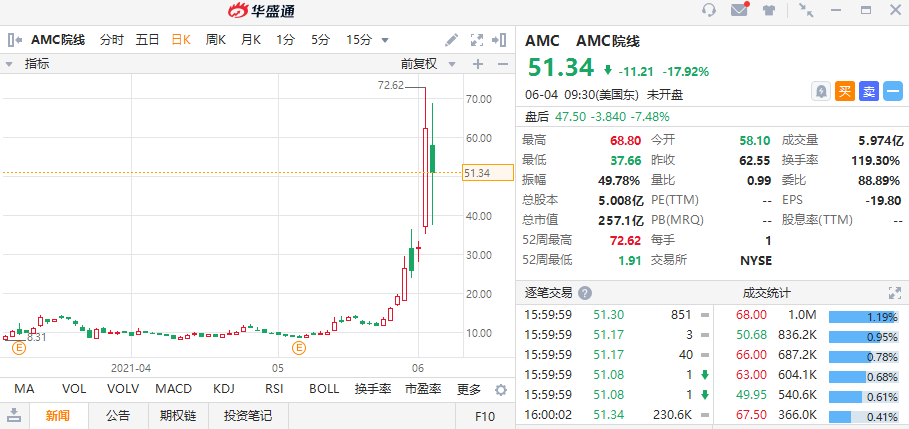The image size is (909, 429).
Task: Switch to 分时 intraday chart
Action: point(112,40)
